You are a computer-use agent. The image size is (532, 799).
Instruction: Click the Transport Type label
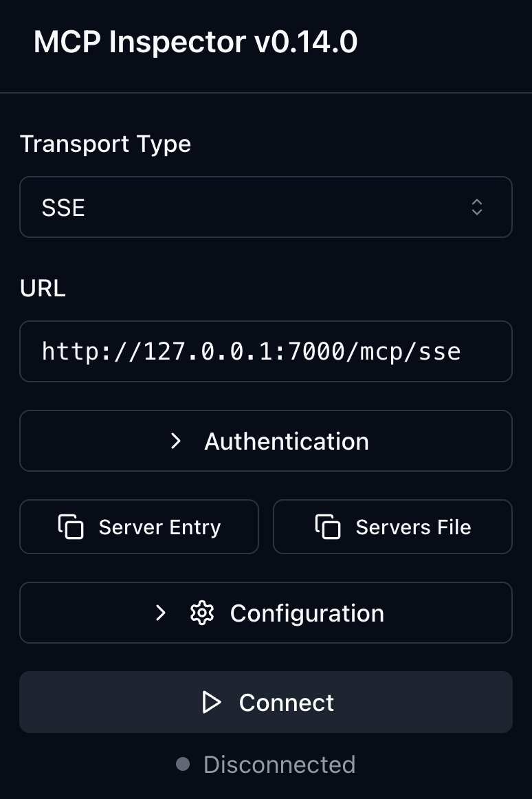coord(105,144)
